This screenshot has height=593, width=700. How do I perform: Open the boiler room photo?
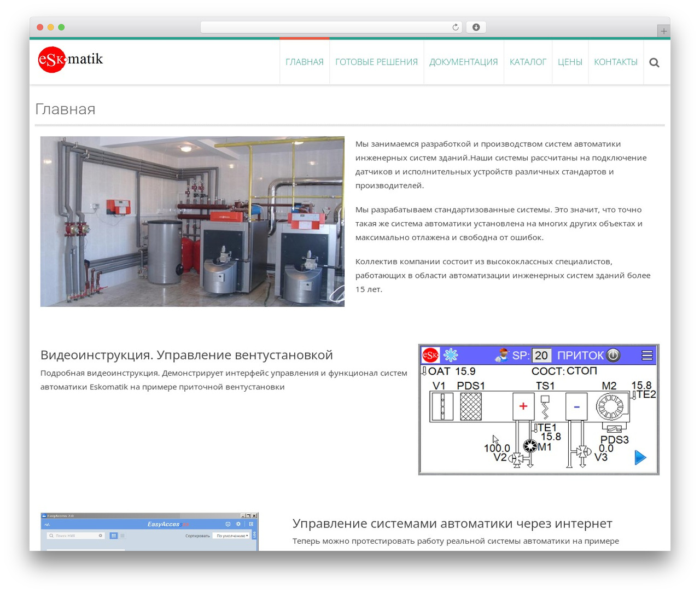click(192, 222)
